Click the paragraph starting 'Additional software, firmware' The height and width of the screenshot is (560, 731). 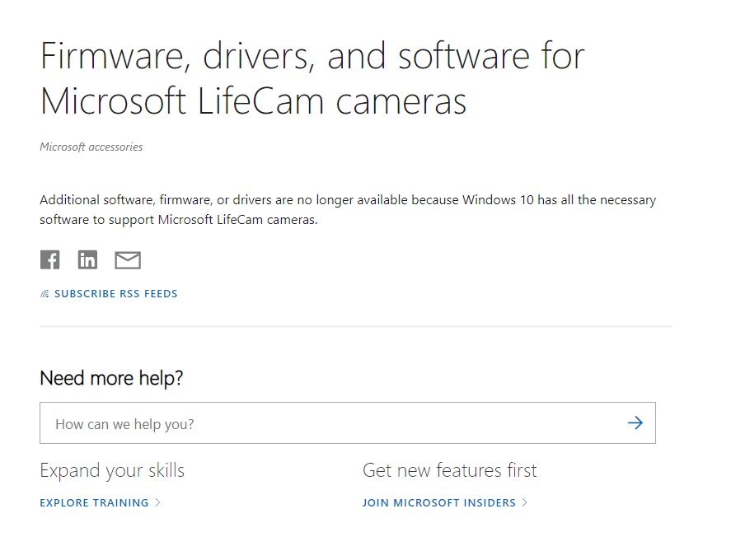(x=348, y=210)
